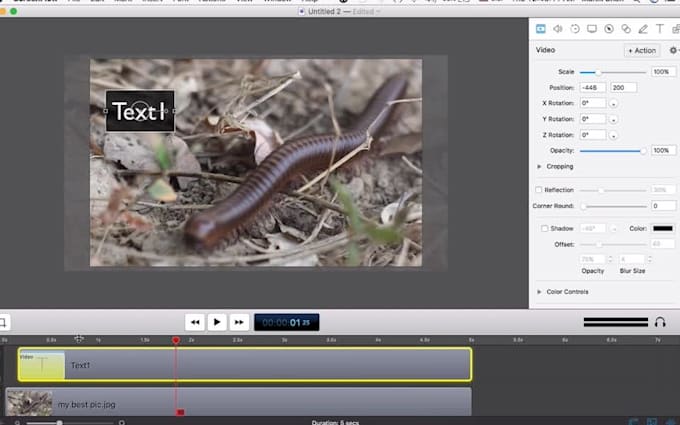
Task: Click the Y Rotation value field
Action: tap(592, 119)
